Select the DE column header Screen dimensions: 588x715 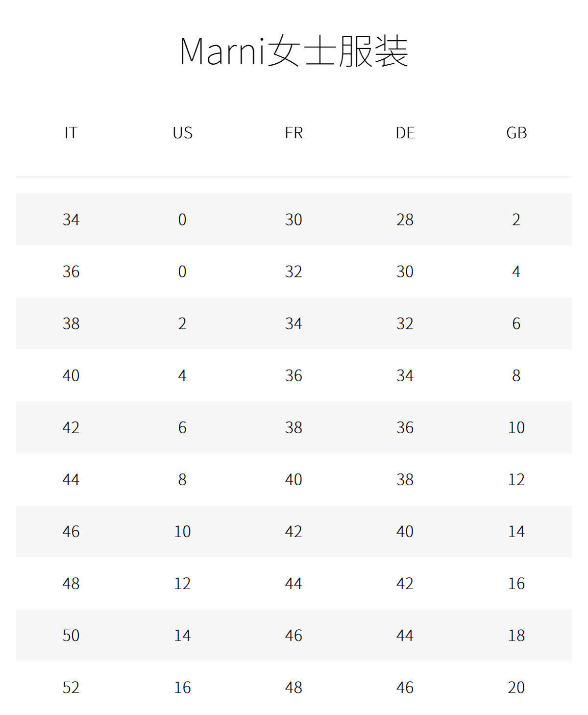coord(405,133)
